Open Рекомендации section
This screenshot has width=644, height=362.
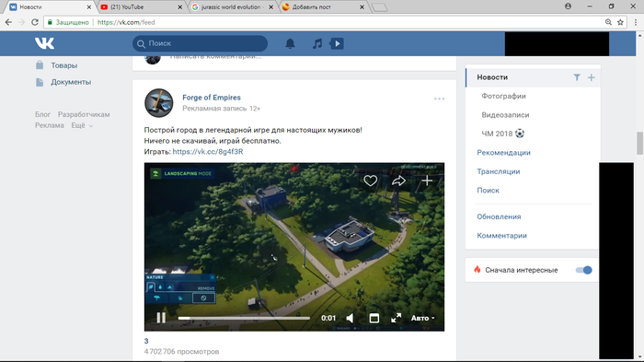503,153
